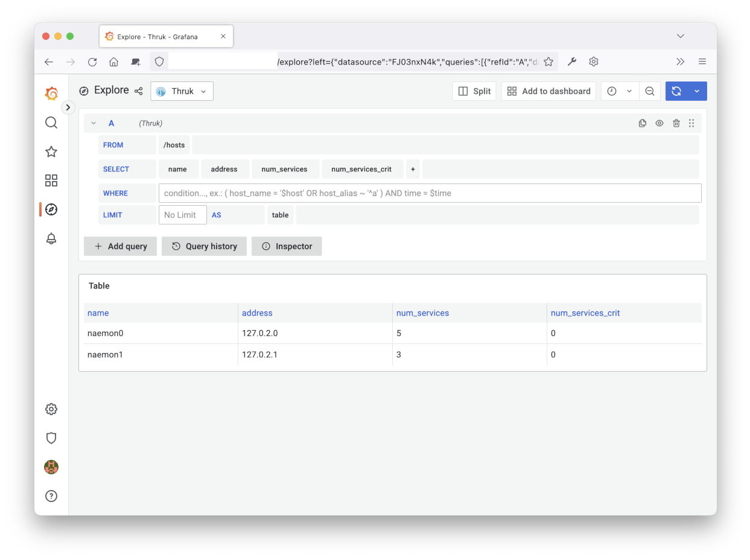Open Explore compass icon in sidebar
750x560 pixels.
point(51,209)
